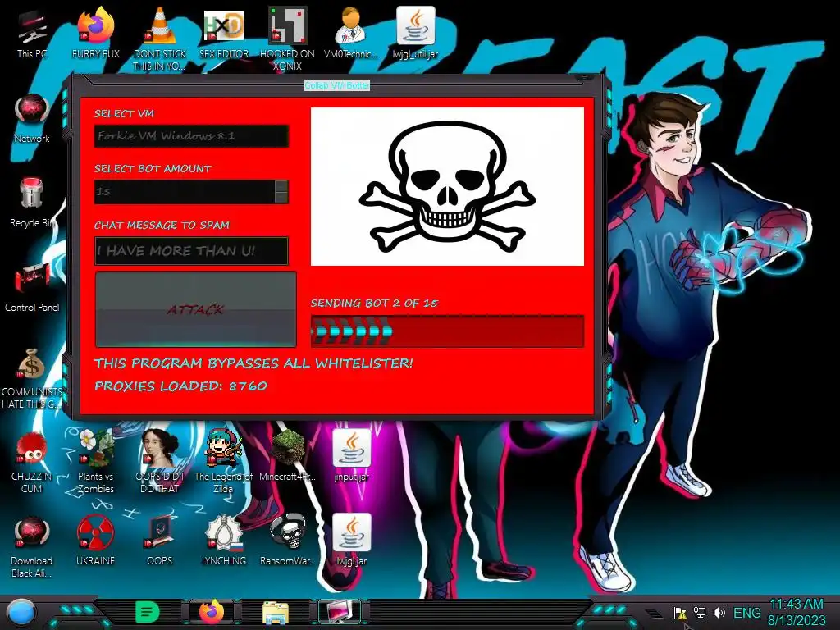Open the Network desktop icon
The image size is (840, 630).
point(32,119)
